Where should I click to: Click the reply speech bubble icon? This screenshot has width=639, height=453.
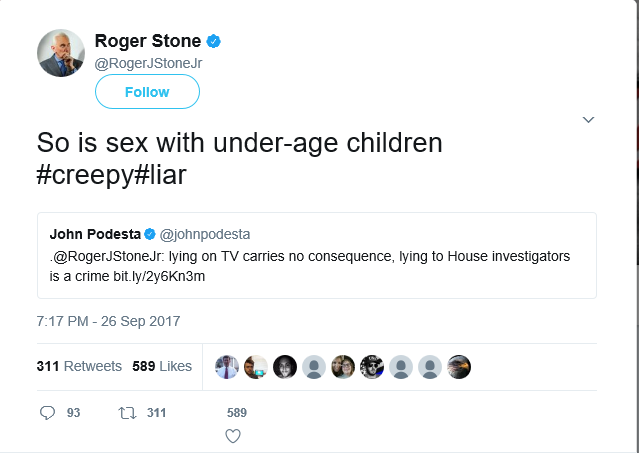coord(48,412)
